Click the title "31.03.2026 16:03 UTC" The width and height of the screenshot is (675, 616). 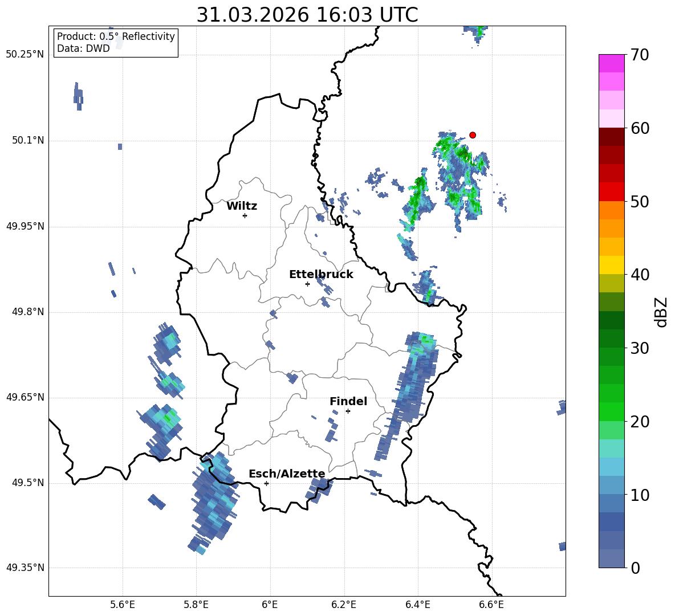click(307, 15)
